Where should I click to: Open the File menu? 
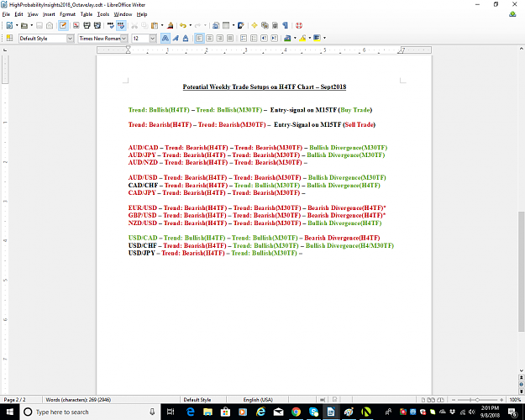(6, 14)
